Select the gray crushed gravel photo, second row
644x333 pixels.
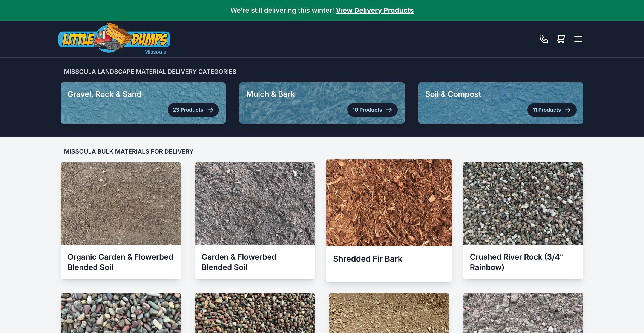[523, 313]
